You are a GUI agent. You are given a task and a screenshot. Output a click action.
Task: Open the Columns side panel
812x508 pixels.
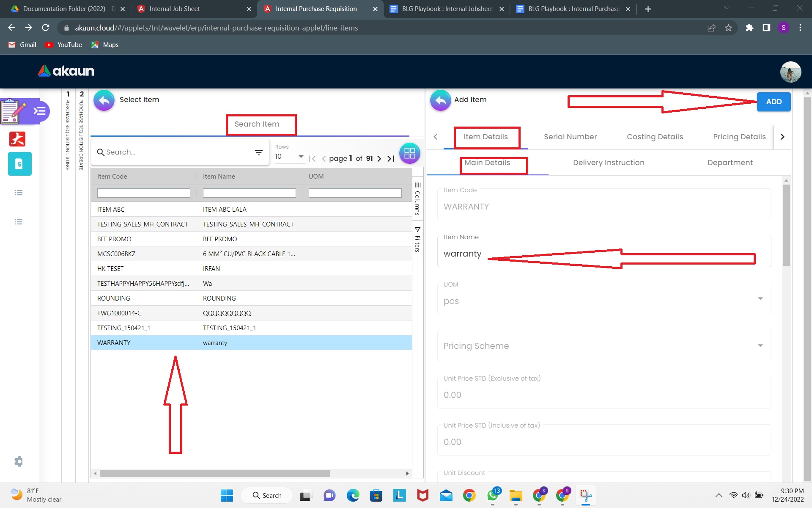pos(417,198)
